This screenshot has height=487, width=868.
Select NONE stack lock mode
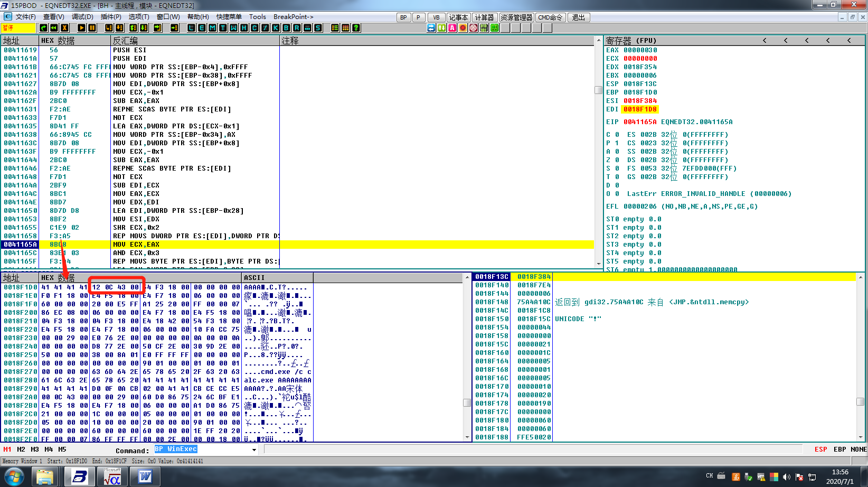click(x=858, y=449)
